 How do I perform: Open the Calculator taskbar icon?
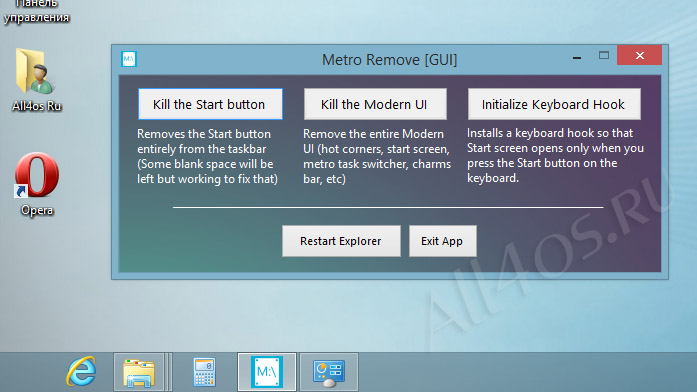click(204, 372)
